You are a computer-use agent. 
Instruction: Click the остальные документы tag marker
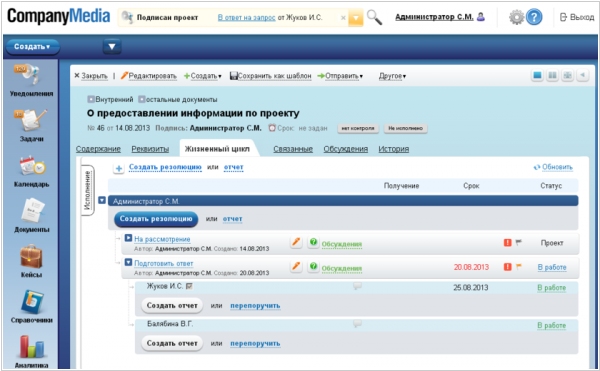pos(142,99)
